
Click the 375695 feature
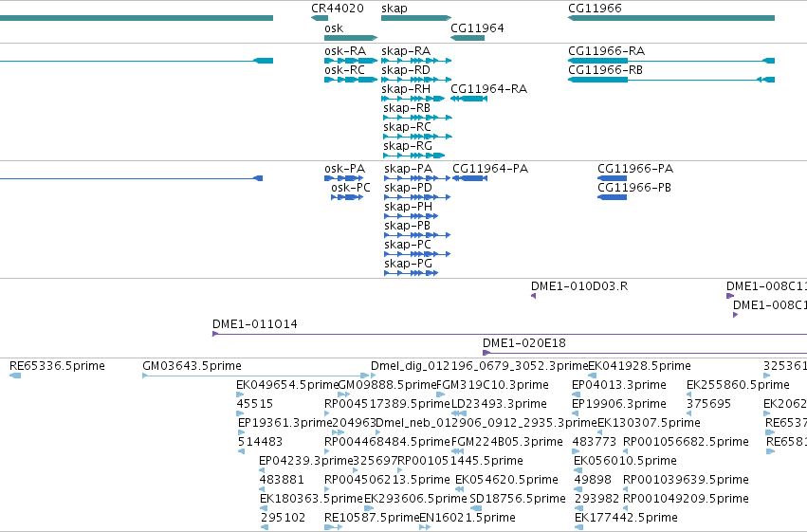click(x=689, y=413)
